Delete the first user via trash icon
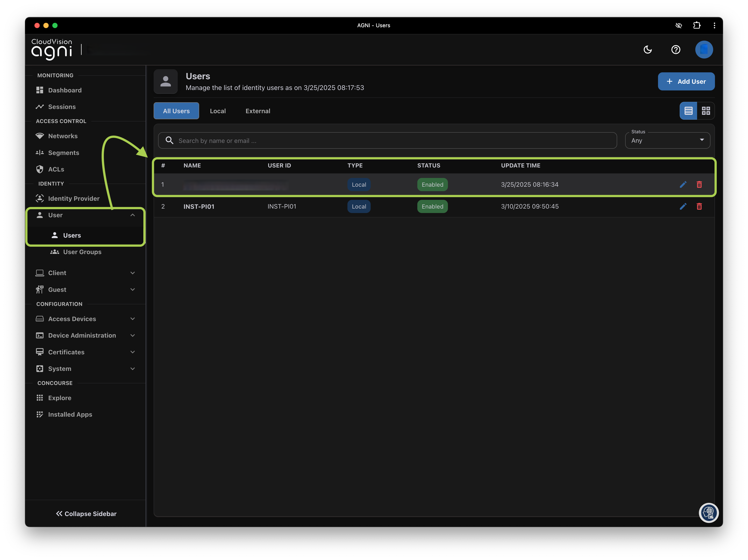Image resolution: width=748 pixels, height=560 pixels. 699,184
